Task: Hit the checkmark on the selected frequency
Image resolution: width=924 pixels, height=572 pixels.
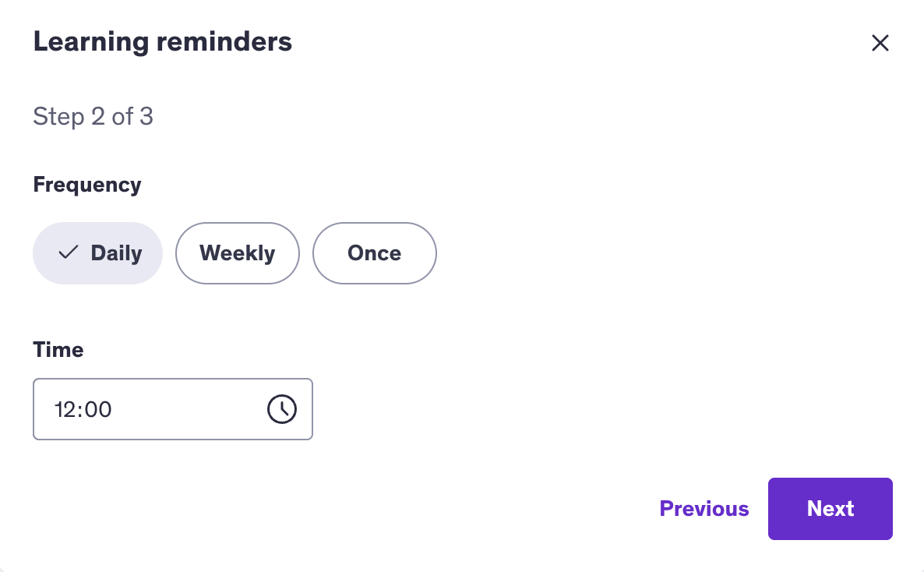Action: coord(69,252)
